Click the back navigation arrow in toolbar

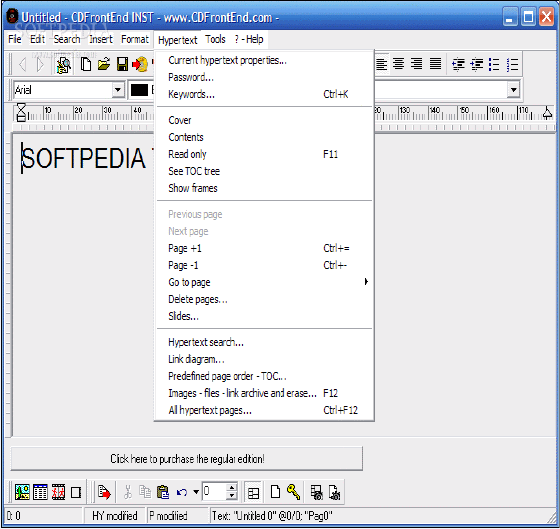22,65
